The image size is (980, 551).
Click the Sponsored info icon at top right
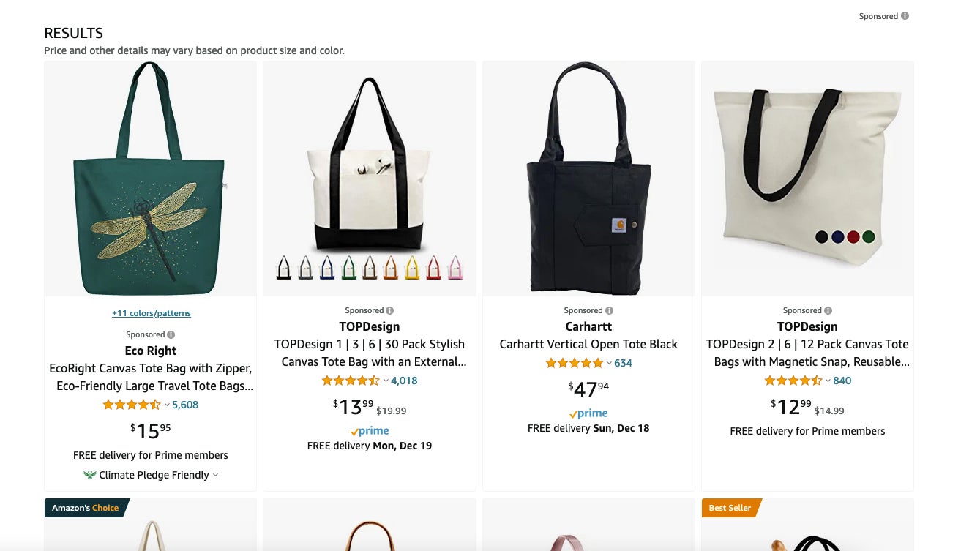[x=904, y=15]
